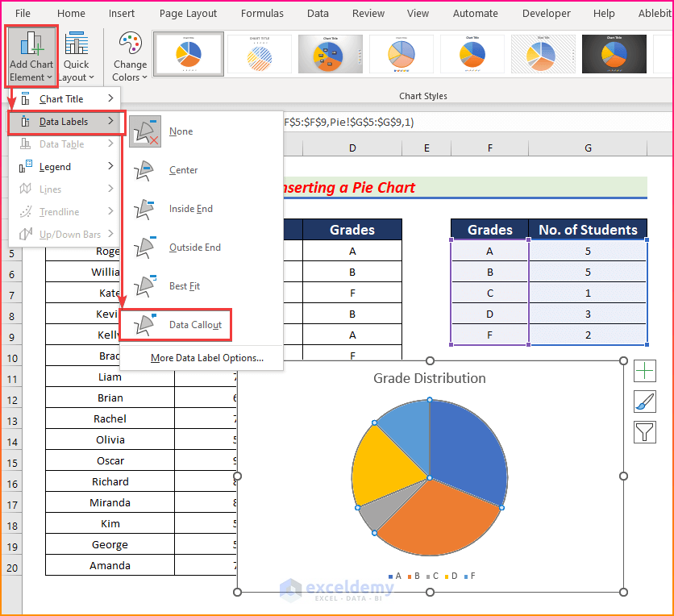Click the cell with name George
674x616 pixels.
pyautogui.click(x=110, y=544)
